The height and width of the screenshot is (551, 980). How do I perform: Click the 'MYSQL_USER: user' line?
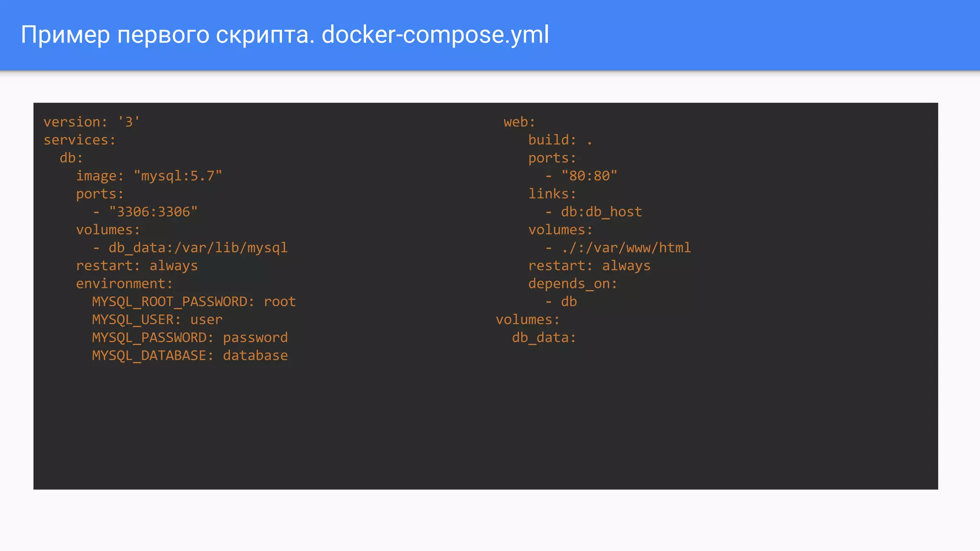pos(157,320)
